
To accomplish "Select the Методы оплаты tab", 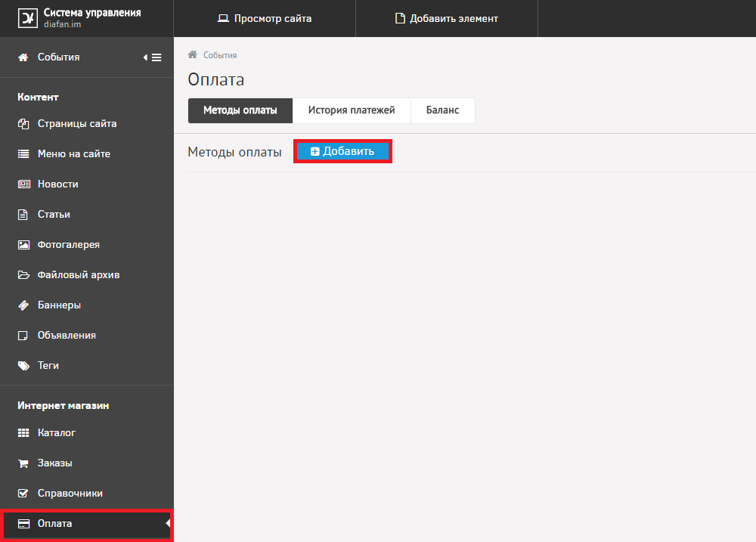I will click(240, 110).
